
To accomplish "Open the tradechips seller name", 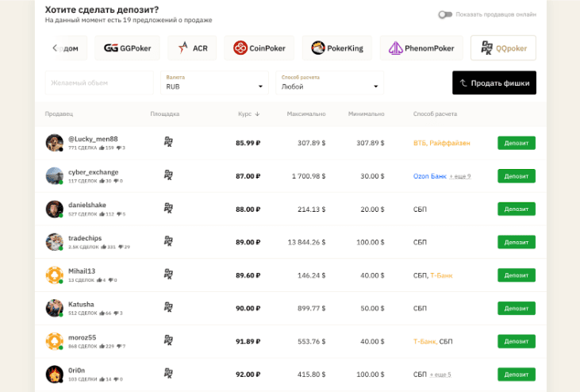I will (85, 238).
